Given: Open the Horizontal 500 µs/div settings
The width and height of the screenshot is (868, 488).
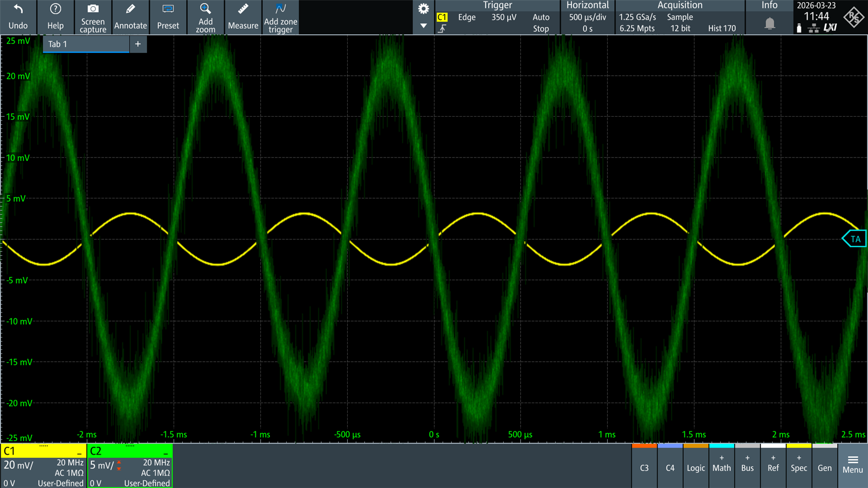Looking at the screenshot, I should click(x=587, y=17).
